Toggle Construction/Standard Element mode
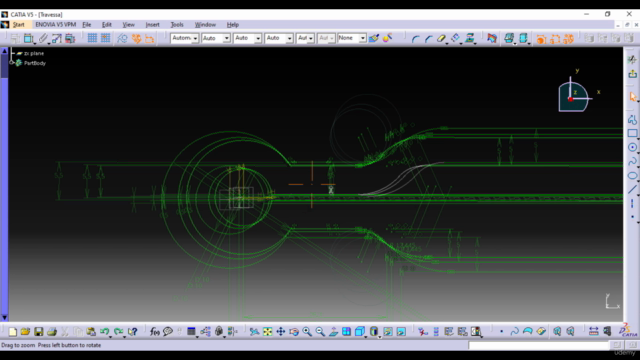 pos(122,38)
